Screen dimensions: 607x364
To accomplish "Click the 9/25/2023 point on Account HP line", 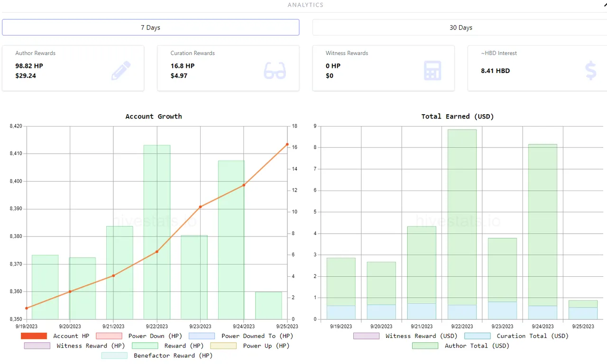I will click(287, 144).
